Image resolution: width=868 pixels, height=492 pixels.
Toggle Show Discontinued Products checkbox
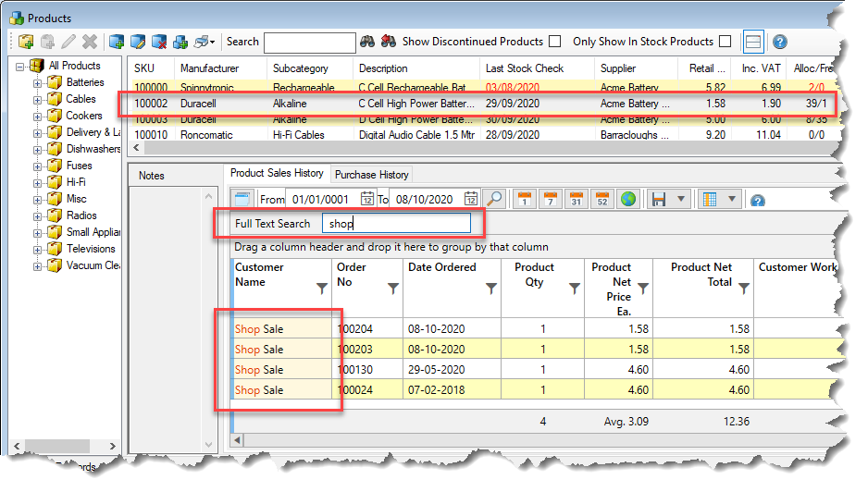pos(554,42)
